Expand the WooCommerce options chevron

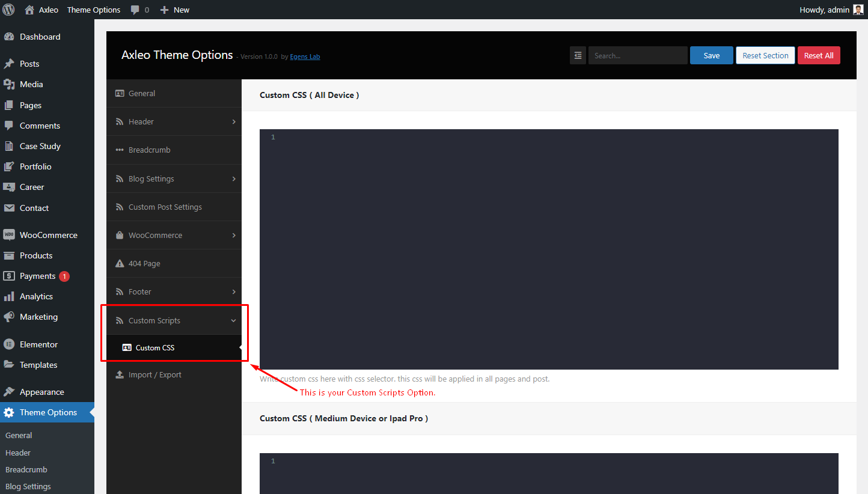click(234, 235)
